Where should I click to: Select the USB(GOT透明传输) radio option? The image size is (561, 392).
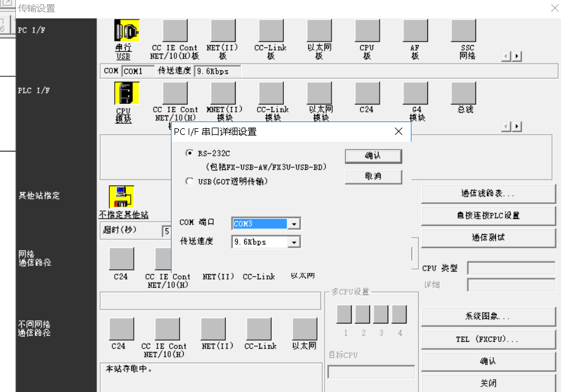pos(189,181)
